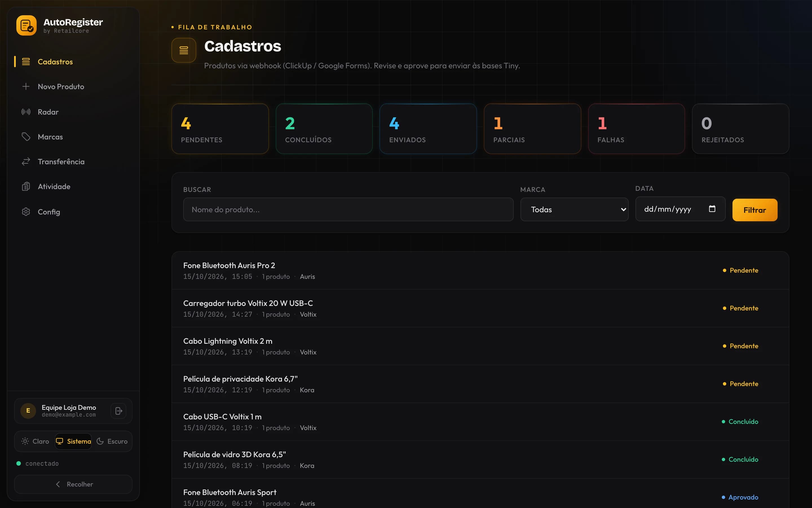
Task: Open Película de vidro 3D Kora 6,5" row
Action: [480, 460]
